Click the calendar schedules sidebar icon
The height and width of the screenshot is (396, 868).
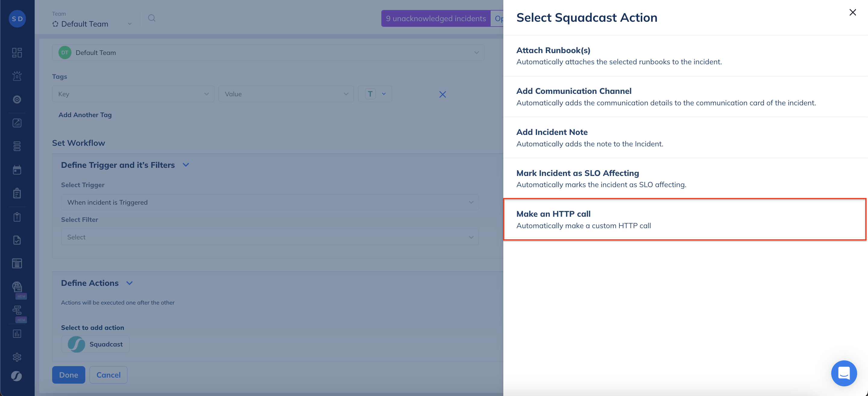(x=17, y=170)
